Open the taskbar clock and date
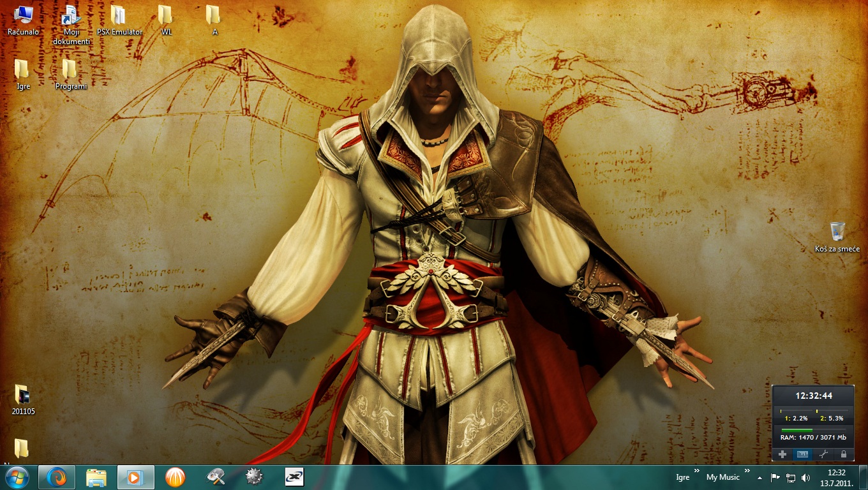This screenshot has width=868, height=490. [837, 477]
